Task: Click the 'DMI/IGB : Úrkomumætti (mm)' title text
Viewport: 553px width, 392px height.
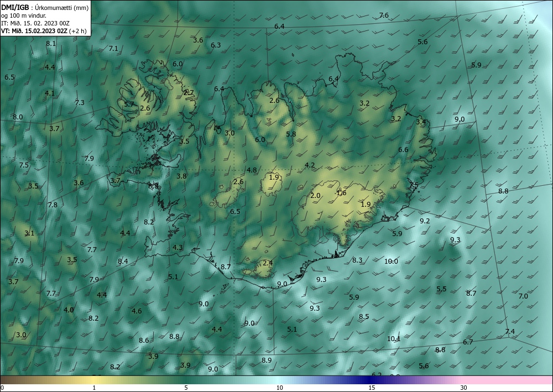Action: pyautogui.click(x=45, y=8)
